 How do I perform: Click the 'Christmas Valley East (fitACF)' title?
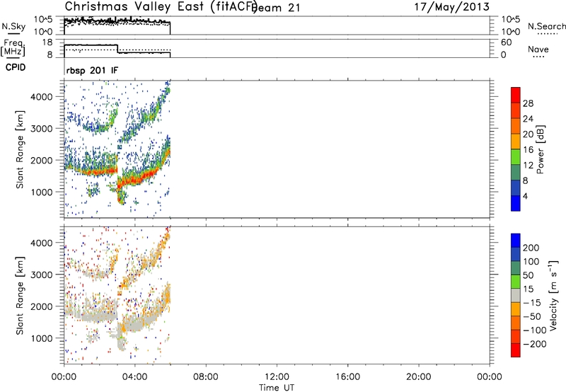(161, 6)
